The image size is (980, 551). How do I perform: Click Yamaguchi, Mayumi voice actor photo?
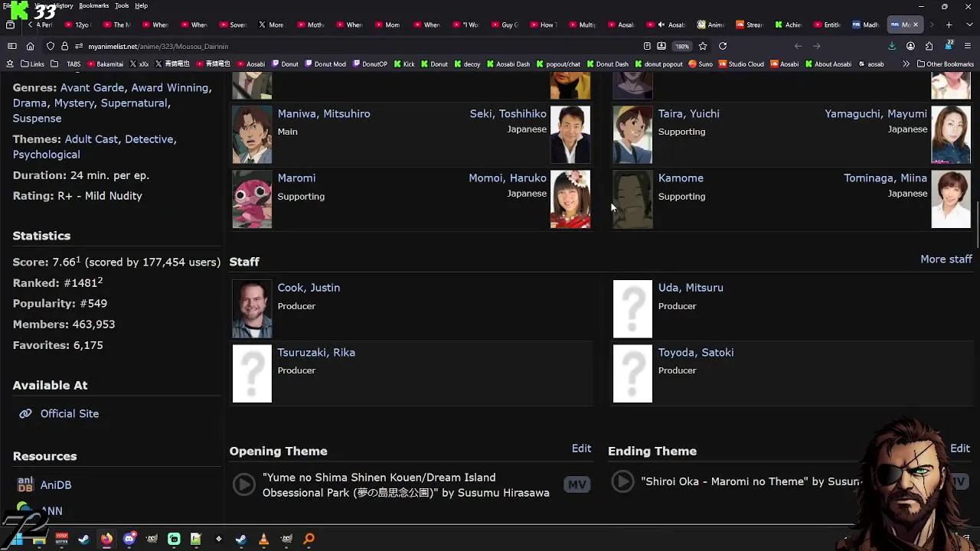point(951,135)
